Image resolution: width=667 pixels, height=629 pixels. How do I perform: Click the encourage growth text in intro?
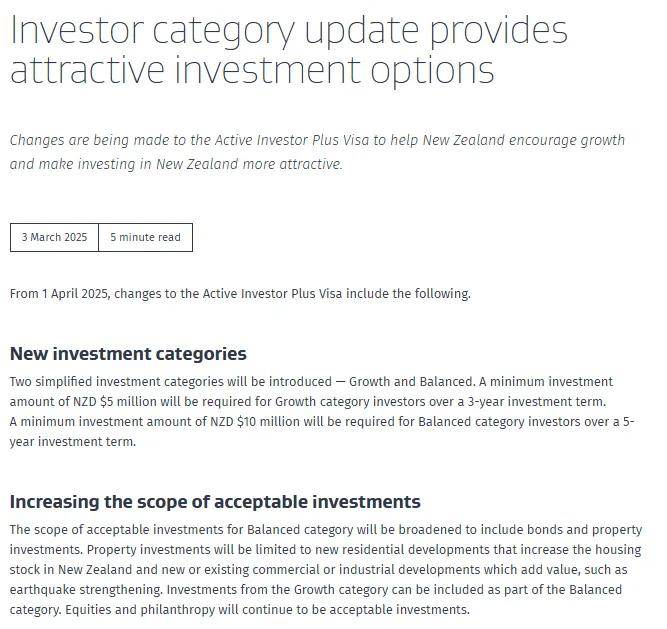(x=567, y=140)
